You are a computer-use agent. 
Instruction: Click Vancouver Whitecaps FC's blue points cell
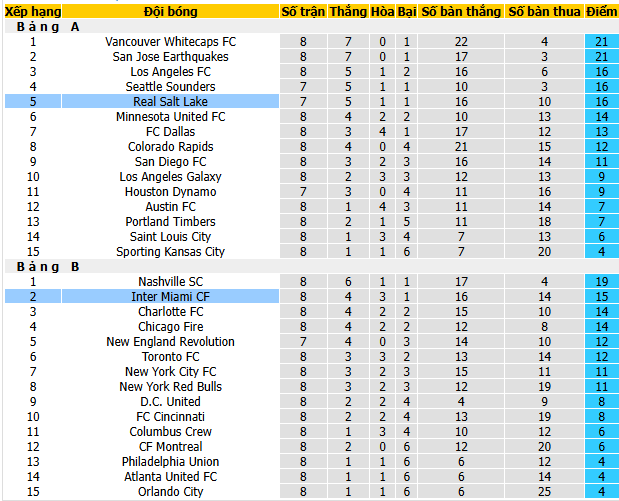coord(602,42)
